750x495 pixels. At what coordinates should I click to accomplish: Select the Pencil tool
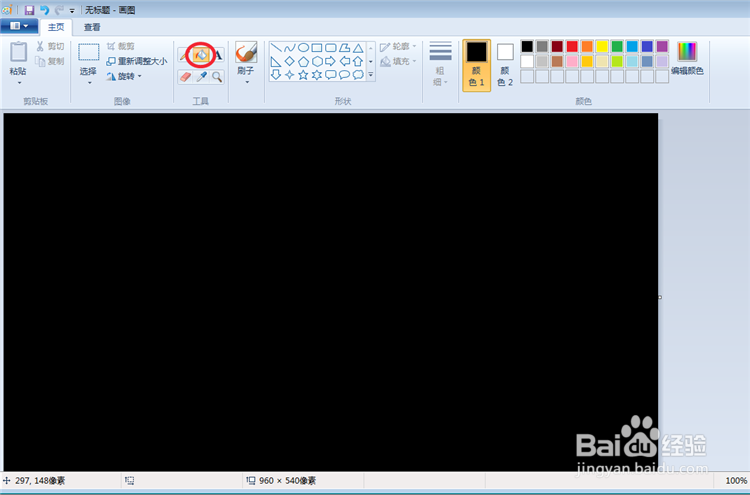pos(184,55)
